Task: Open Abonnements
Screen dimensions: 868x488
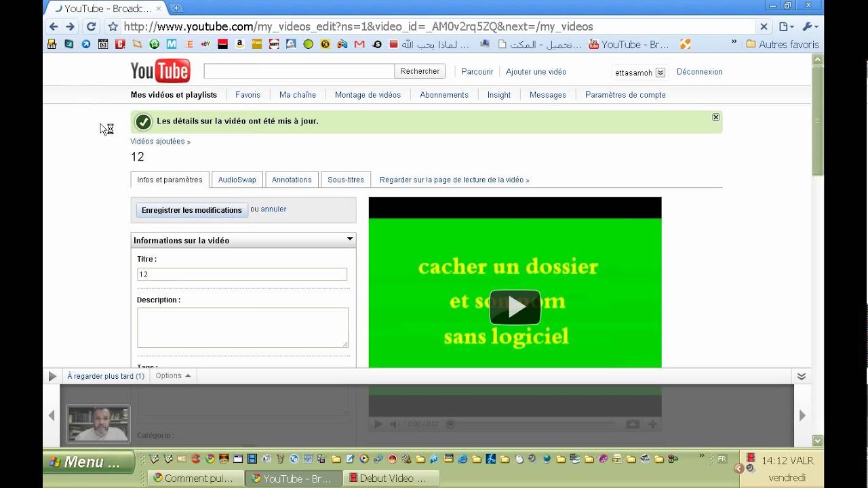Action: (x=444, y=95)
